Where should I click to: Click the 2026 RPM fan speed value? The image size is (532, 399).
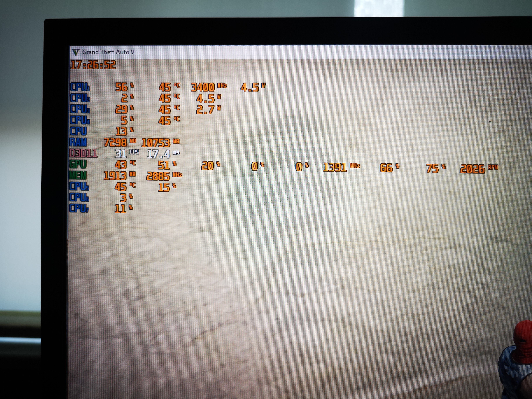coord(479,169)
